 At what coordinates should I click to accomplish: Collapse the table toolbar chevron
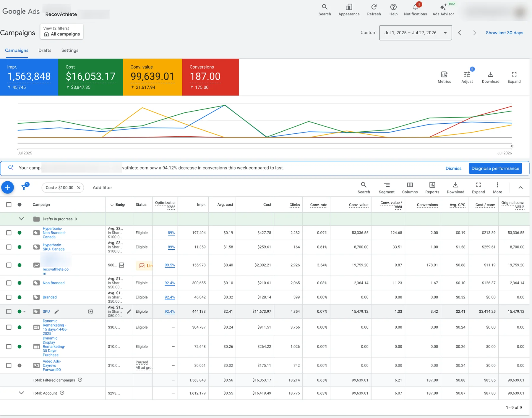(520, 188)
